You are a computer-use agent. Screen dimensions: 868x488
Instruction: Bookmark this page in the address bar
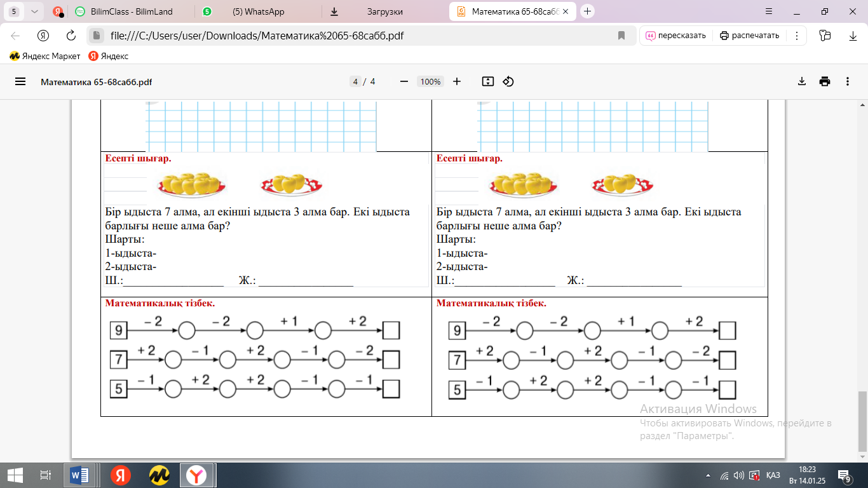621,36
